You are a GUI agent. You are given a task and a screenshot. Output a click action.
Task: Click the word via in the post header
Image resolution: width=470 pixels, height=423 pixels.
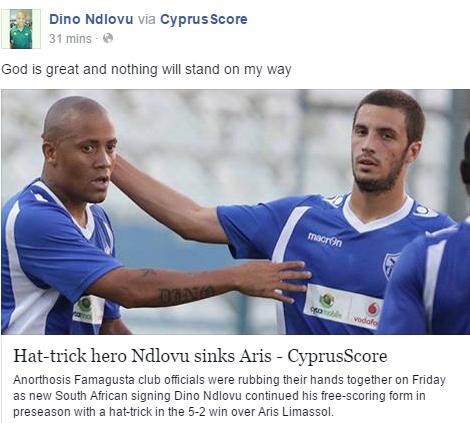point(147,19)
